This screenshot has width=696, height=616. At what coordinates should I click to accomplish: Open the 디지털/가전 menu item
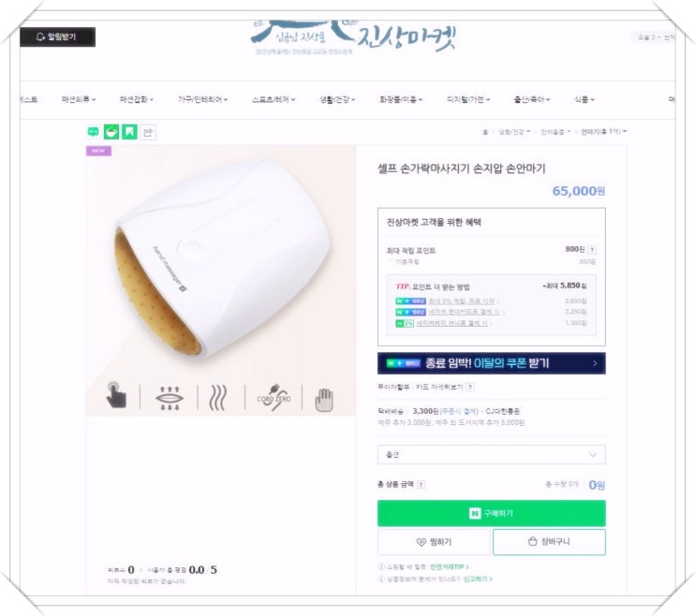pyautogui.click(x=468, y=99)
